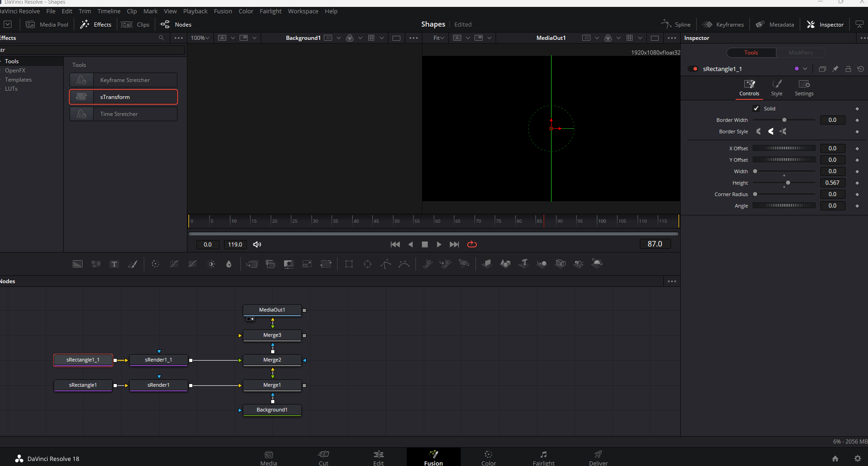Add a Resize tool from toolbar
The height and width of the screenshot is (466, 868).
[307, 264]
